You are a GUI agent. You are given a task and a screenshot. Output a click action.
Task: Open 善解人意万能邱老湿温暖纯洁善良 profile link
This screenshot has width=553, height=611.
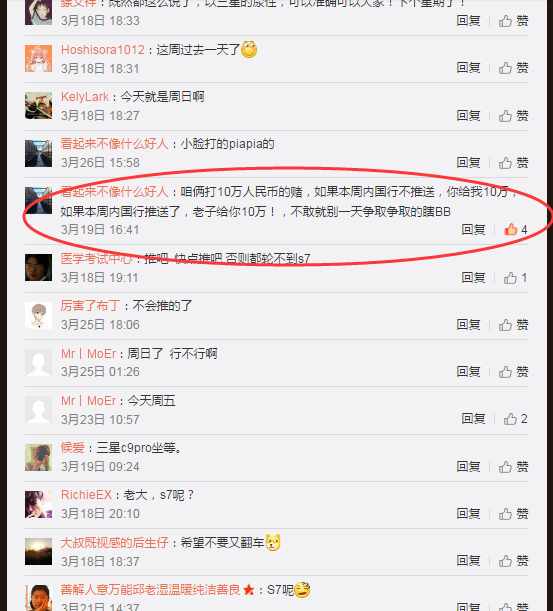point(150,590)
